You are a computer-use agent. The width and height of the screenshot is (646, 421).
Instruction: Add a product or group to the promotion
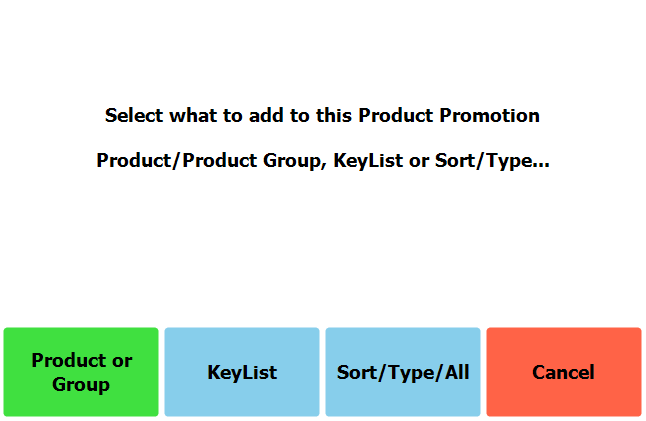point(81,372)
